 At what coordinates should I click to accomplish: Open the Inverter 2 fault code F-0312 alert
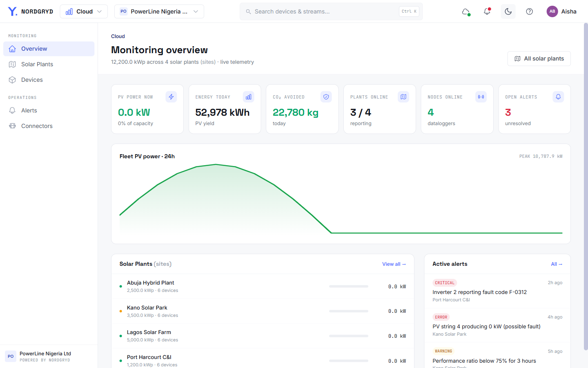click(497, 291)
